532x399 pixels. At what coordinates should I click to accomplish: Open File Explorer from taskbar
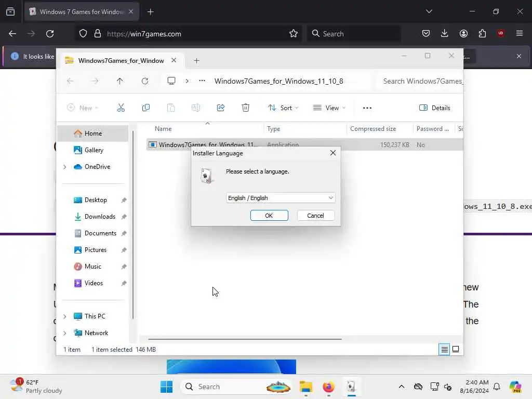click(x=305, y=387)
